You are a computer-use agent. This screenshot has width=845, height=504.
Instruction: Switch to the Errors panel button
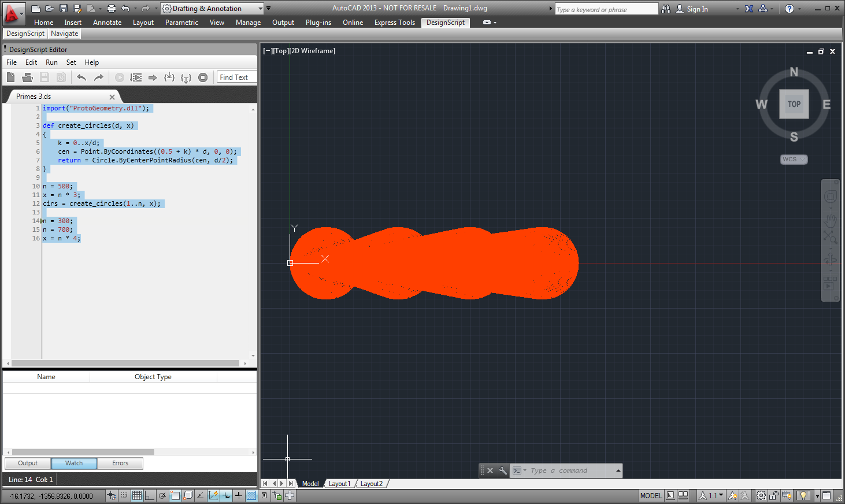pos(120,463)
